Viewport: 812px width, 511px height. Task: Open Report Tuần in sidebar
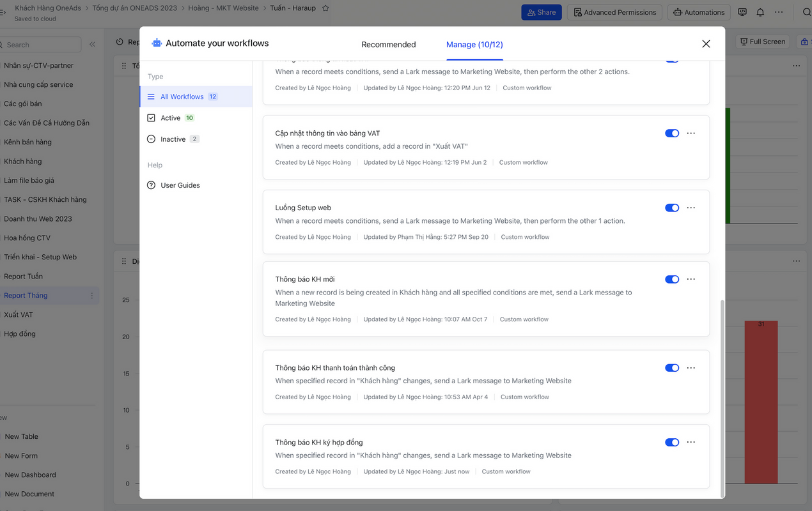(x=23, y=276)
